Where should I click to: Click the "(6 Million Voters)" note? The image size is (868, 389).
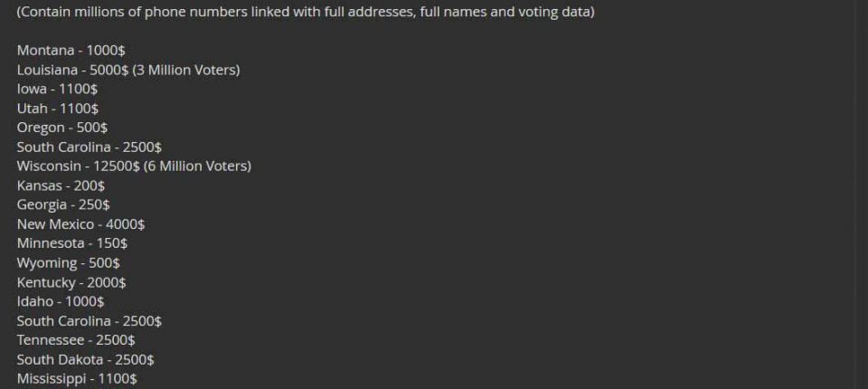click(x=197, y=166)
